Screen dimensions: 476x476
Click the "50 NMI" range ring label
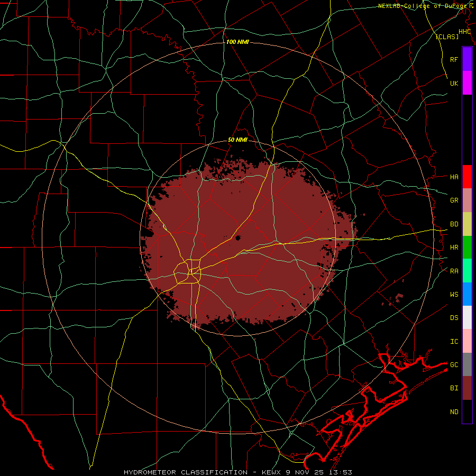pos(237,140)
